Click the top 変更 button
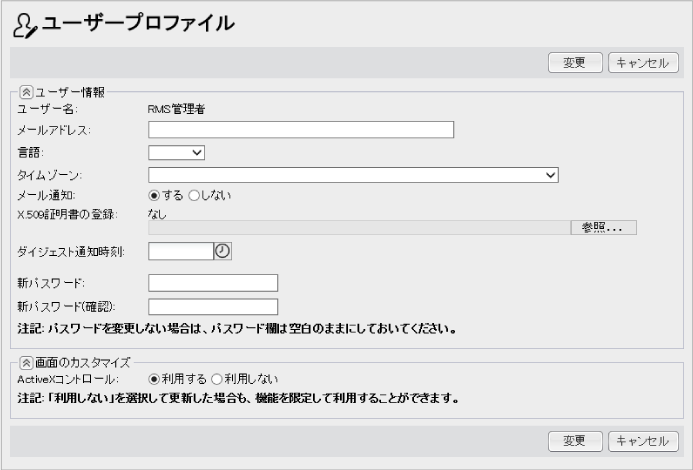This screenshot has width=693, height=470. 574,63
